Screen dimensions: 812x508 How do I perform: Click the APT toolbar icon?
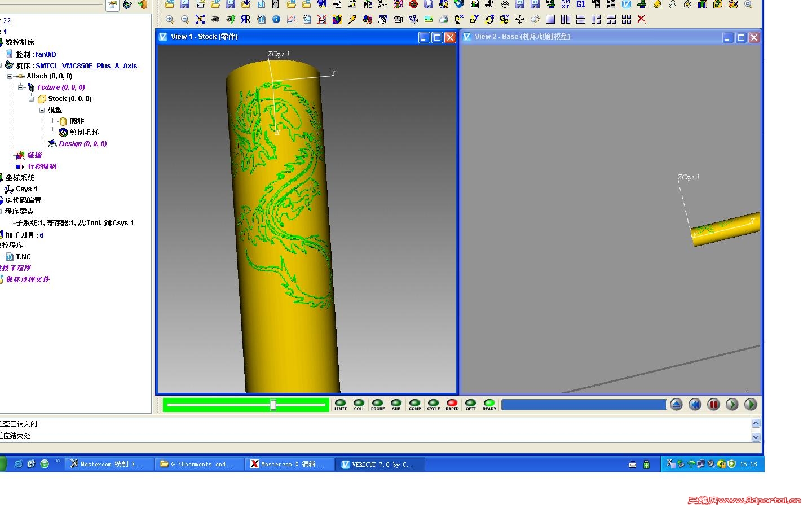pos(383,4)
